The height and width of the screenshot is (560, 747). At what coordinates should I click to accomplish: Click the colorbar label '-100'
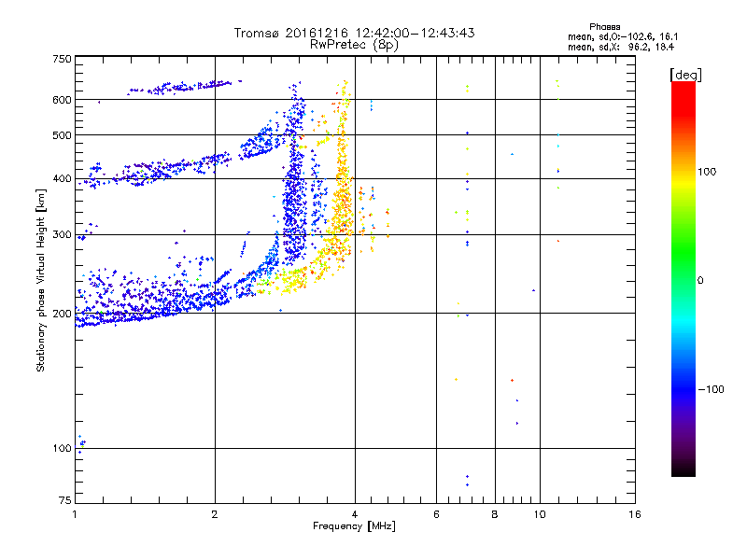(x=712, y=389)
